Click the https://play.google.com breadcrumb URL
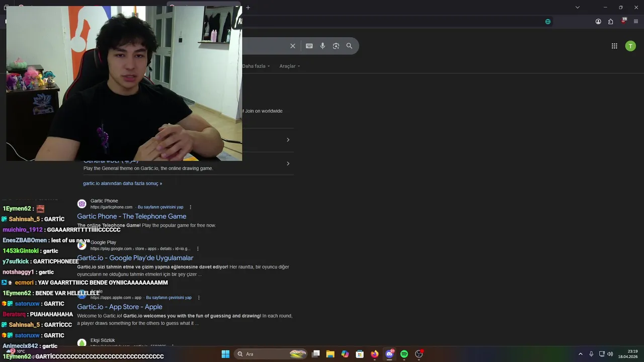Screen dimensions: 644x362 tap(140, 249)
